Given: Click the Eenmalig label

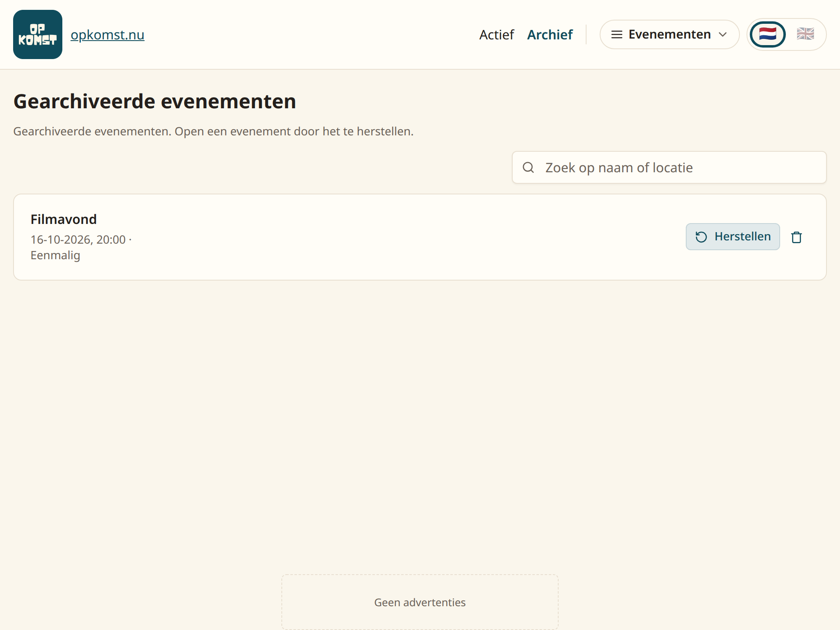Looking at the screenshot, I should click(x=55, y=255).
